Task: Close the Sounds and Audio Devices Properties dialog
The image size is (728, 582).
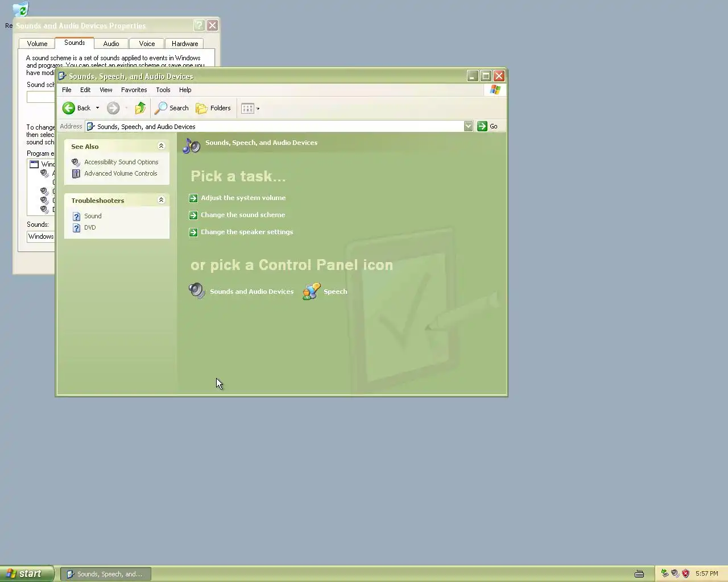Action: click(x=212, y=26)
